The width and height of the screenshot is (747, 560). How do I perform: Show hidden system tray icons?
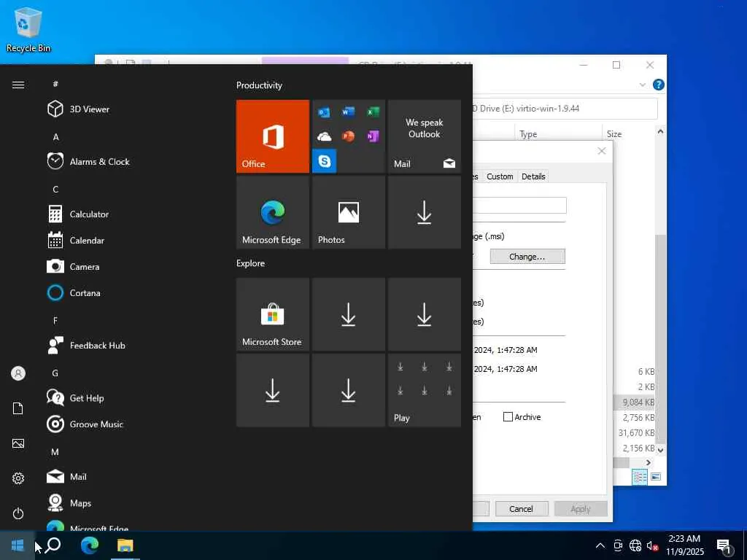[600, 545]
